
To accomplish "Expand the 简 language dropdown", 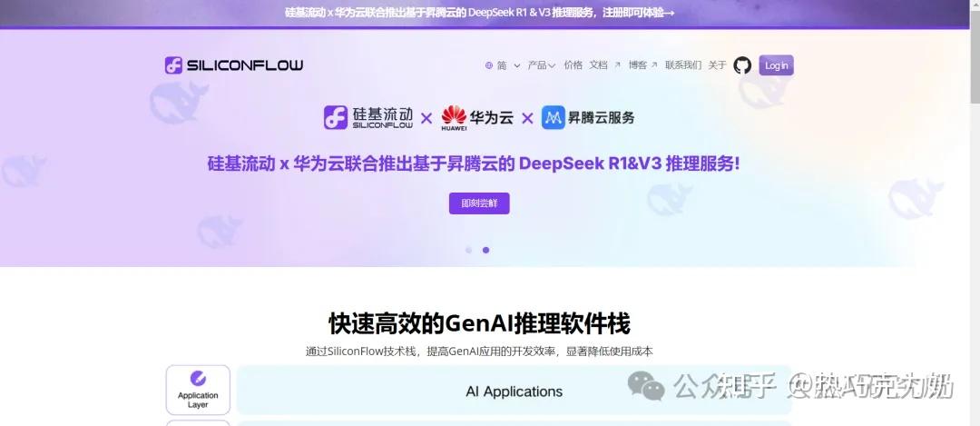I will 508,65.
